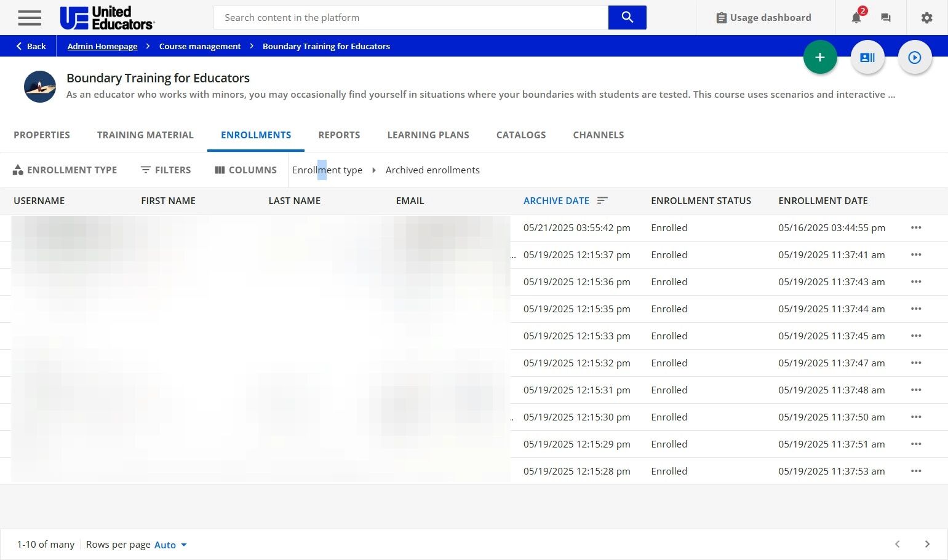Open Usage dashboard
This screenshot has height=560, width=948.
click(x=764, y=18)
